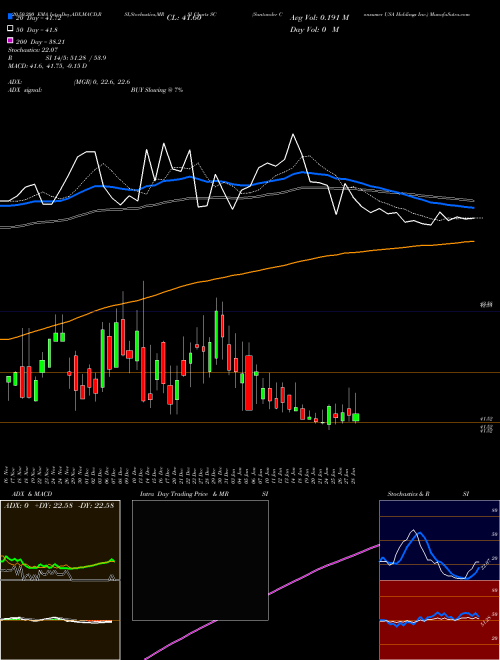This screenshot has height=660, width=500.
Task: Click the 'CL: 41.60' close price label
Action: click(x=184, y=18)
